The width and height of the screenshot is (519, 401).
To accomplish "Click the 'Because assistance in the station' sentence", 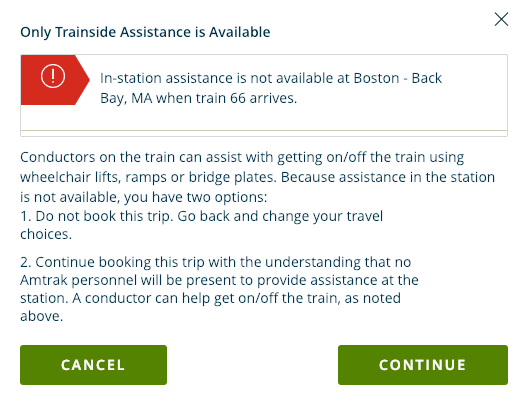I will point(388,177).
